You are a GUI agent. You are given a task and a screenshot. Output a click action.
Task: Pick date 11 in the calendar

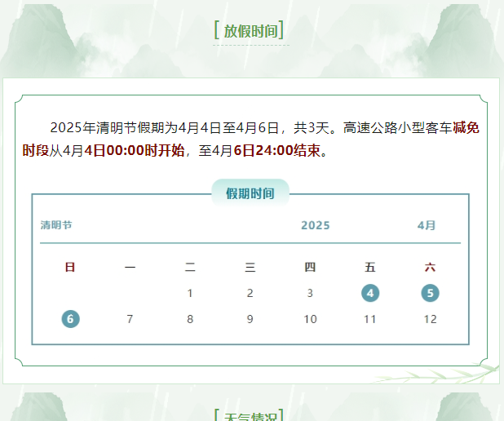pos(370,319)
